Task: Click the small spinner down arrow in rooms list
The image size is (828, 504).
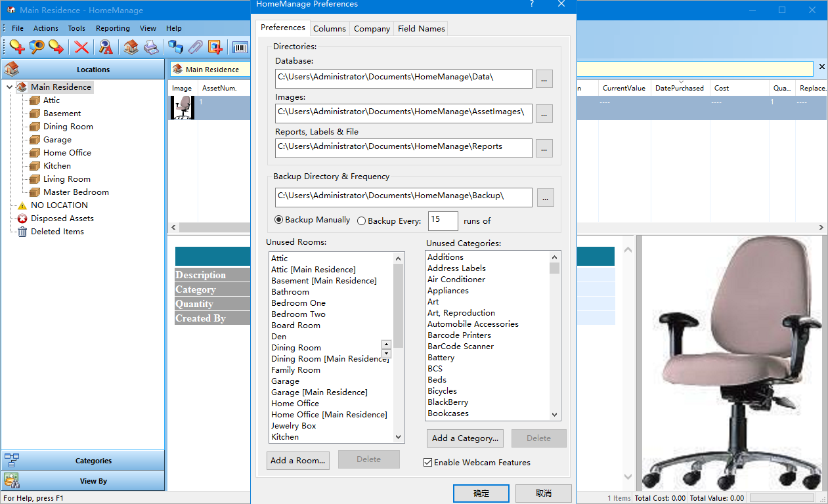Action: point(386,354)
